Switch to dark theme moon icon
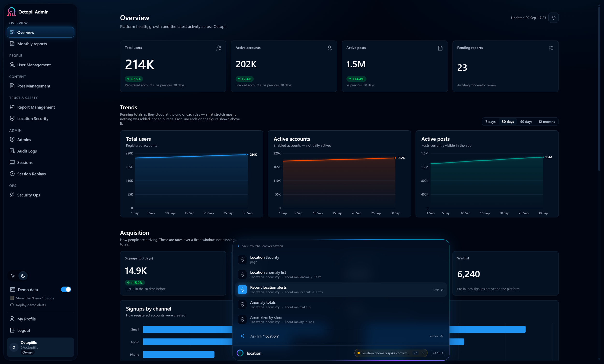This screenshot has height=364, width=604. click(x=23, y=276)
